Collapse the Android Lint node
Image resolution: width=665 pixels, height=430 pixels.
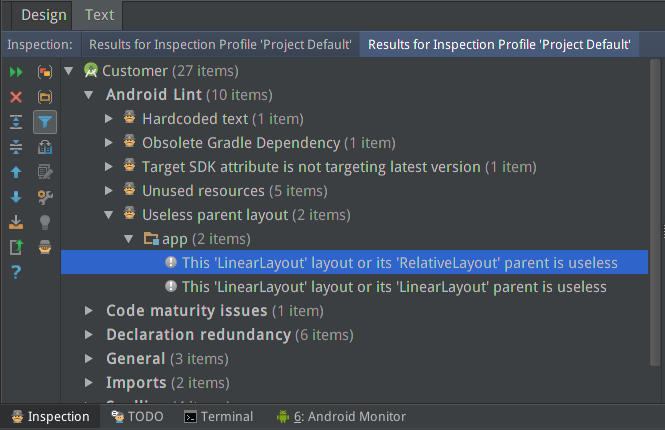[88, 95]
